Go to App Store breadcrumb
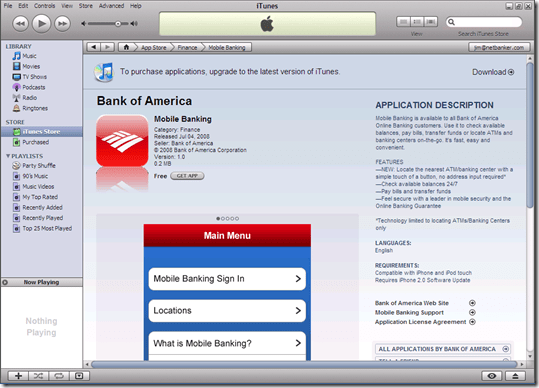Viewport: 539px width, 388px height. [154, 47]
